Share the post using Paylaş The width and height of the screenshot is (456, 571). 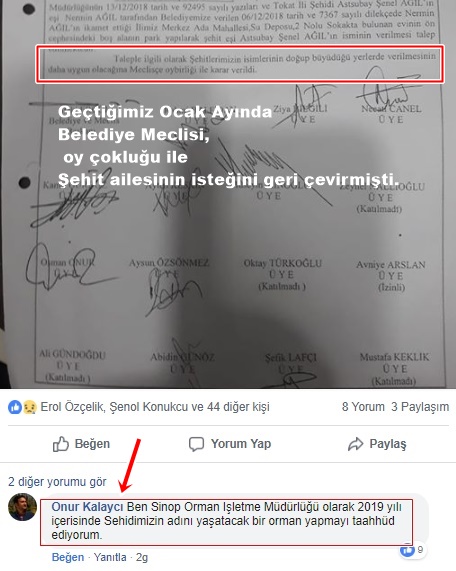tap(377, 444)
